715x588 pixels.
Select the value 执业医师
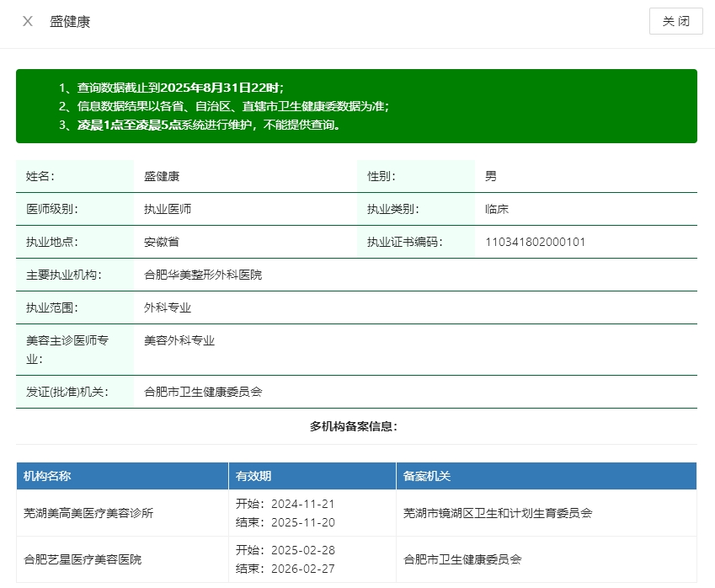[168, 209]
